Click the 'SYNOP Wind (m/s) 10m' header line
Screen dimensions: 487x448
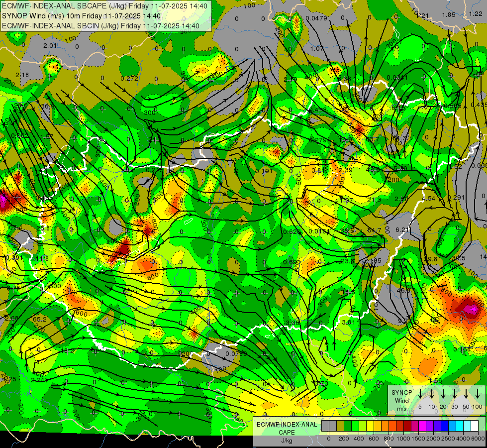point(82,16)
